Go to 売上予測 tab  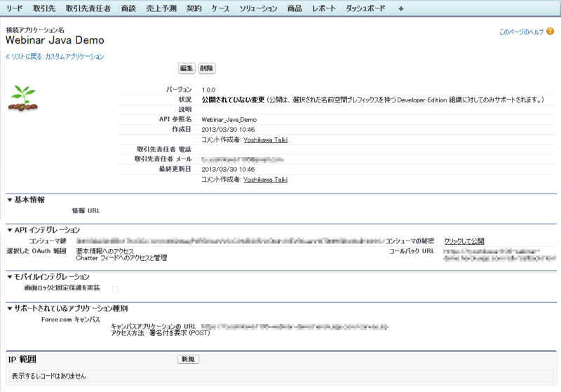(161, 8)
